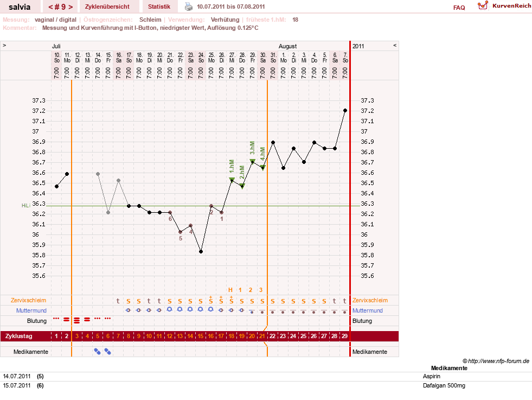Click the grey excluded temperature point on day 5
This screenshot has height=400, width=532.
pyautogui.click(x=98, y=174)
